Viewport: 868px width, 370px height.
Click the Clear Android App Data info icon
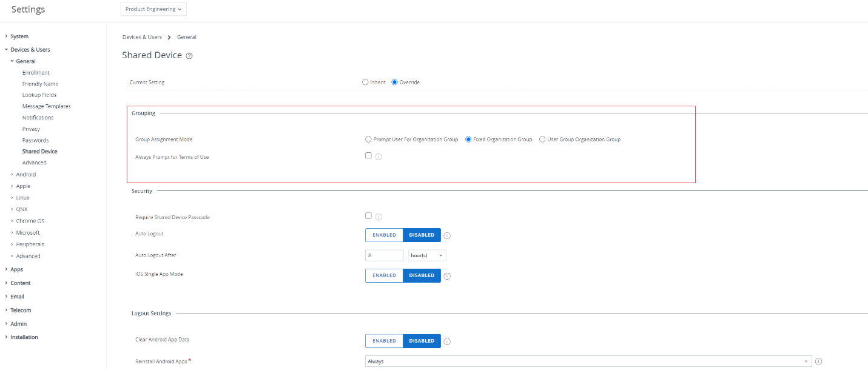tap(447, 341)
